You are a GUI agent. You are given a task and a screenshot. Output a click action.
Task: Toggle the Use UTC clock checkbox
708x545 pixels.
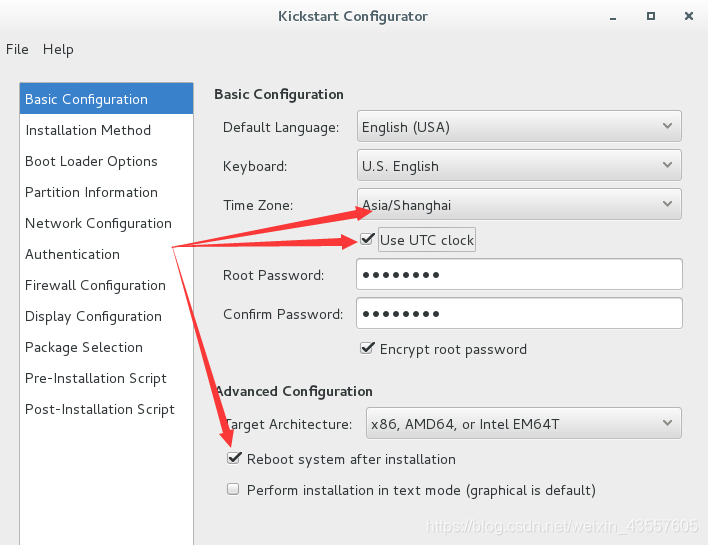tap(368, 240)
